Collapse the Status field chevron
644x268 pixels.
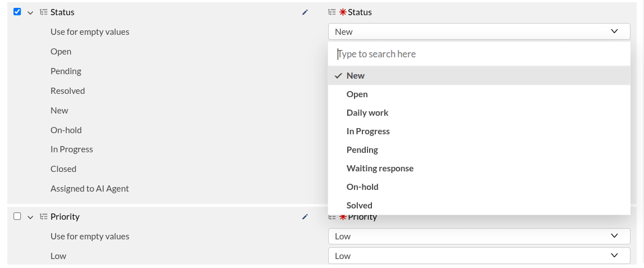(x=30, y=13)
